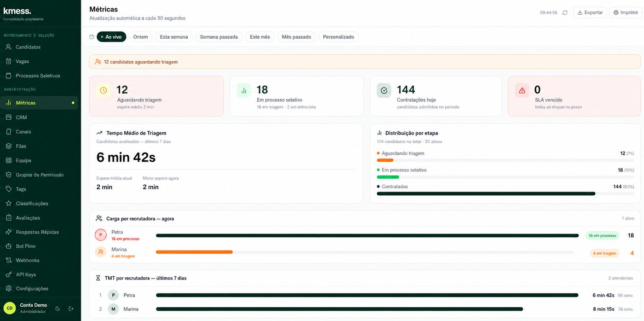Click the API Keys key icon

(x=8, y=274)
